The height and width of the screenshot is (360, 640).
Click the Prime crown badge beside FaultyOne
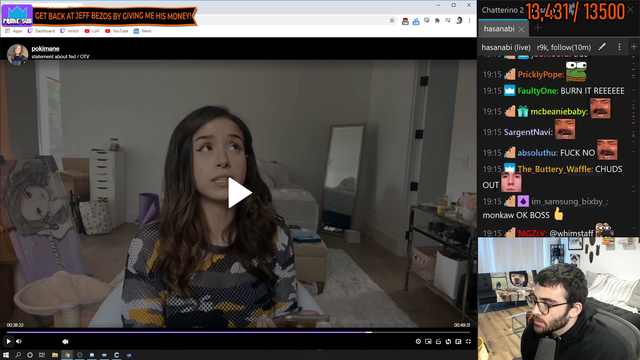[509, 90]
